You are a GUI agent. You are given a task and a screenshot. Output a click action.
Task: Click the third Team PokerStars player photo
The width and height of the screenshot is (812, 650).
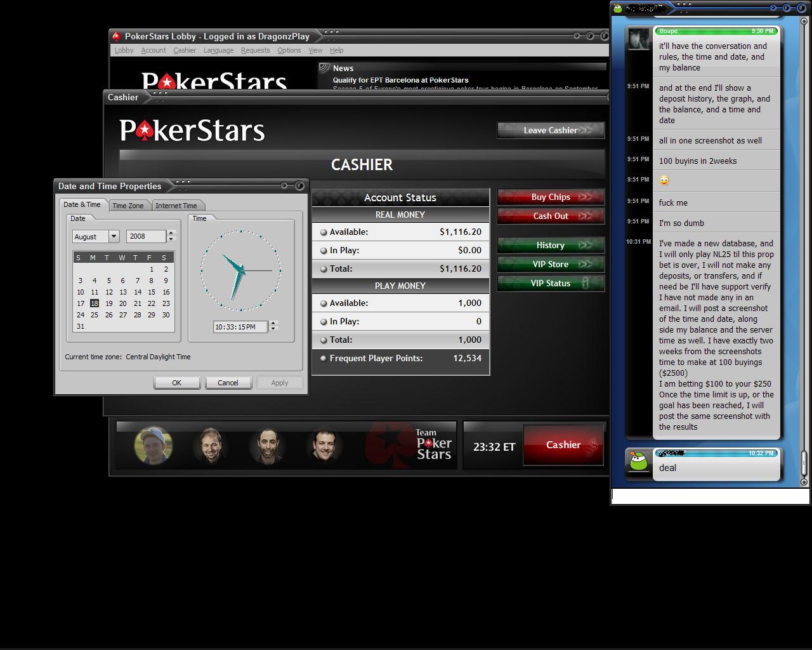coord(268,446)
